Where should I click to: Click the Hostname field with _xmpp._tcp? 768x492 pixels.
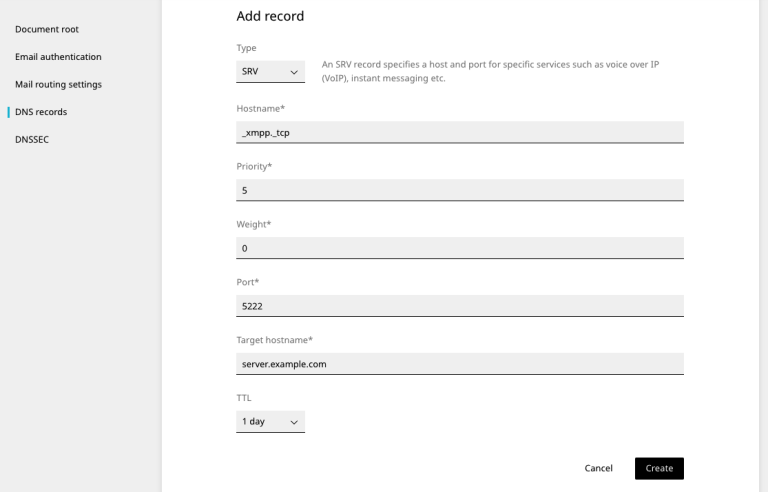point(460,132)
